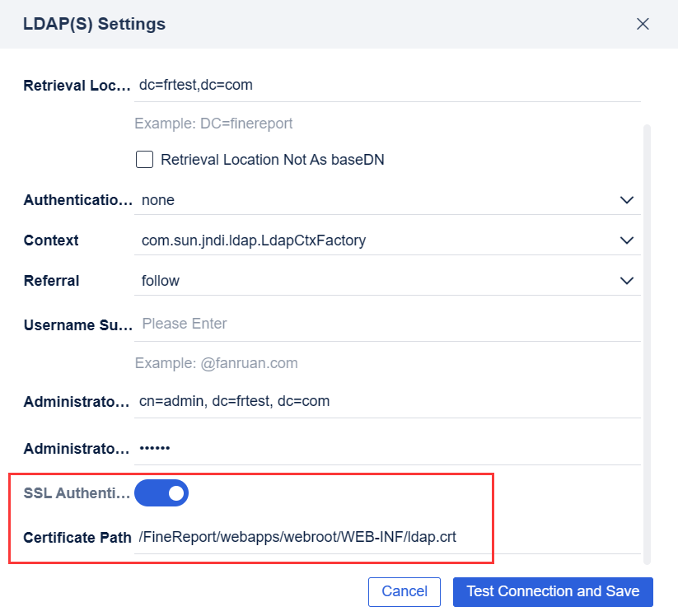Select the Username Suffix input field

[x=387, y=323]
